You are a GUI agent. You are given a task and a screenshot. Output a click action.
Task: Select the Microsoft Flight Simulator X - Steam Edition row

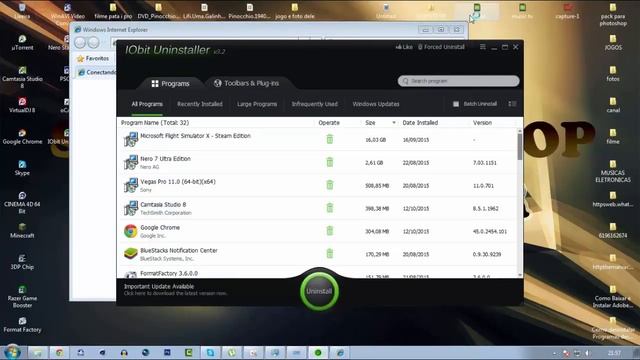click(x=318, y=139)
